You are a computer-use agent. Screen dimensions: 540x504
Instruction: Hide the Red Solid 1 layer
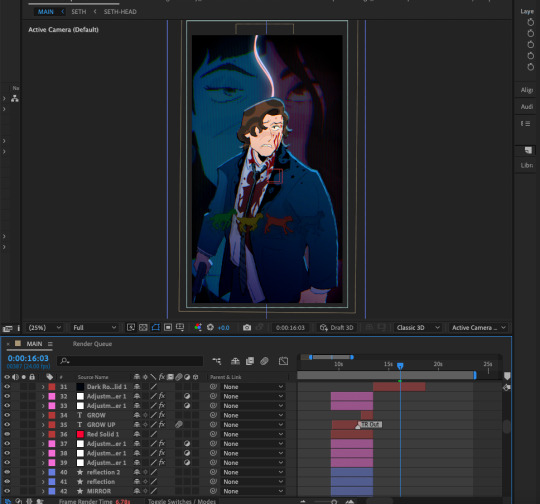pos(7,434)
